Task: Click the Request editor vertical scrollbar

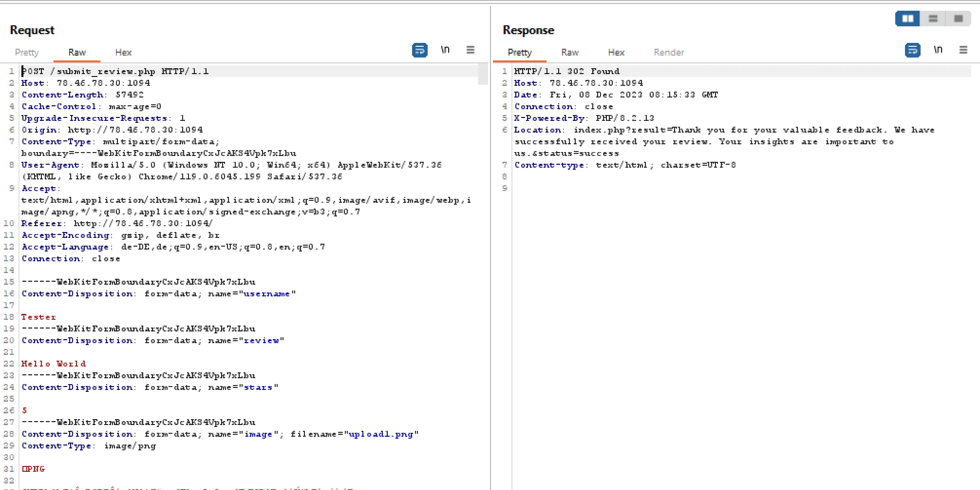Action: click(x=483, y=74)
